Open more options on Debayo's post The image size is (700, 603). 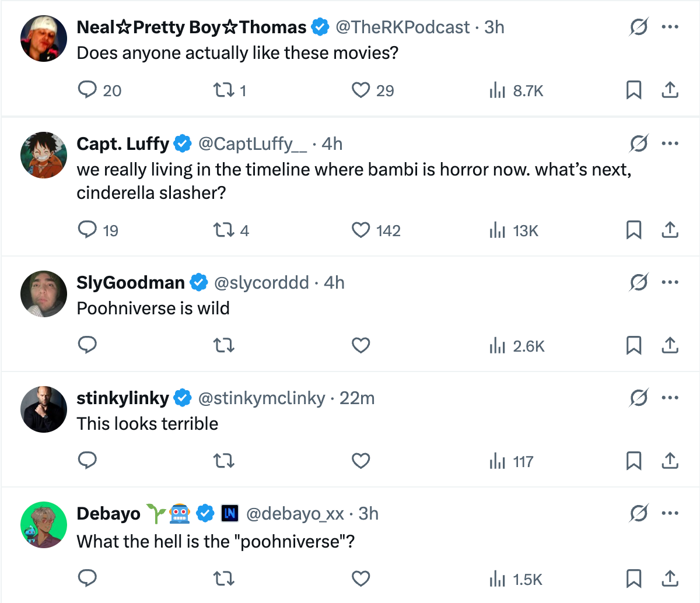point(670,513)
